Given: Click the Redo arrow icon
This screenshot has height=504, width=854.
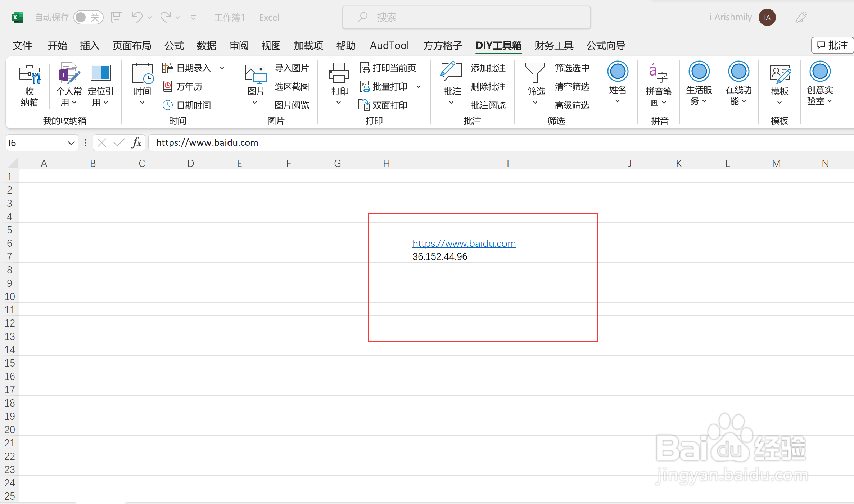Looking at the screenshot, I should 166,17.
